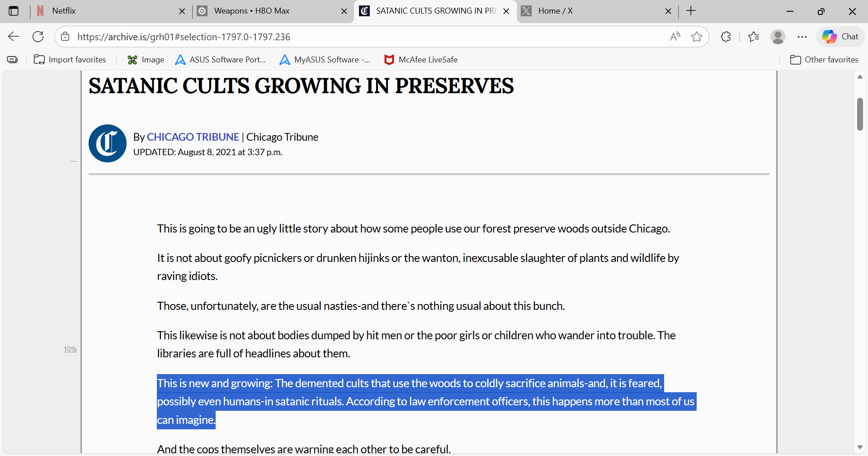
Task: Click the paragraph starting "Those, unfortunately"
Action: tap(361, 306)
